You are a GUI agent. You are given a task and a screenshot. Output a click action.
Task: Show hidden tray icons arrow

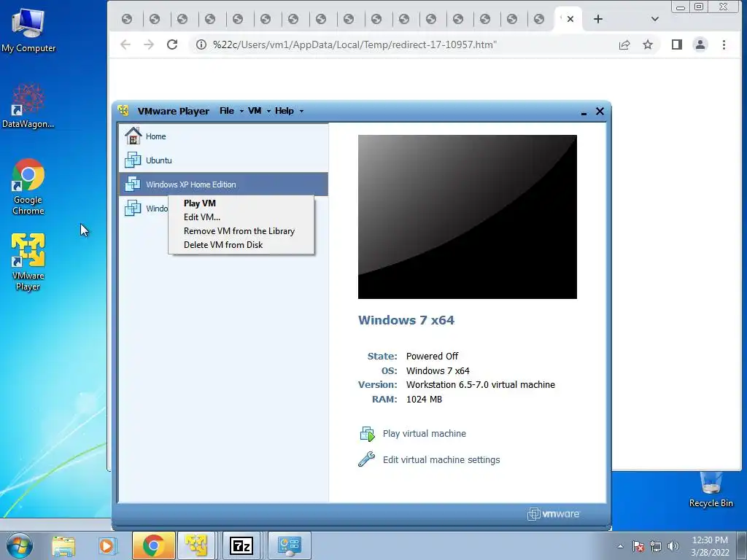(x=620, y=546)
